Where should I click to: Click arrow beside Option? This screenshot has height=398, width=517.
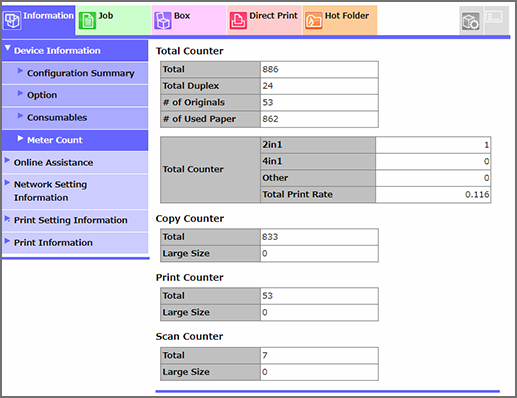coord(20,93)
